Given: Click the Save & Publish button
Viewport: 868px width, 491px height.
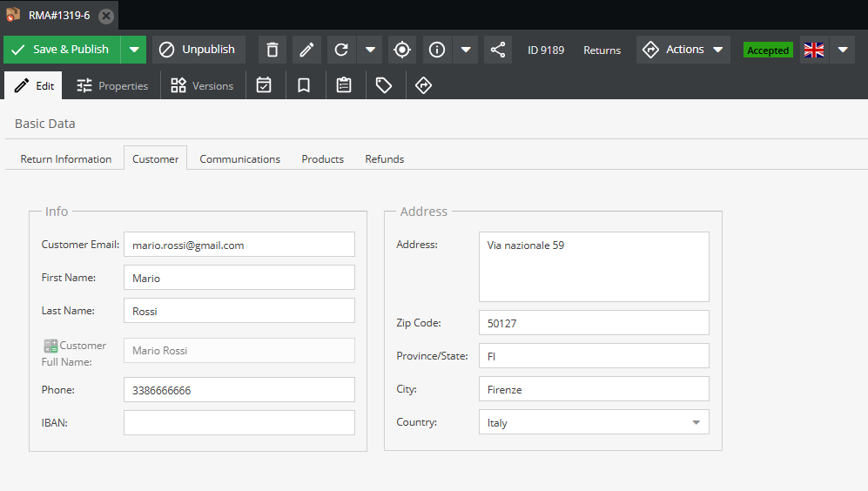Looking at the screenshot, I should 62,50.
